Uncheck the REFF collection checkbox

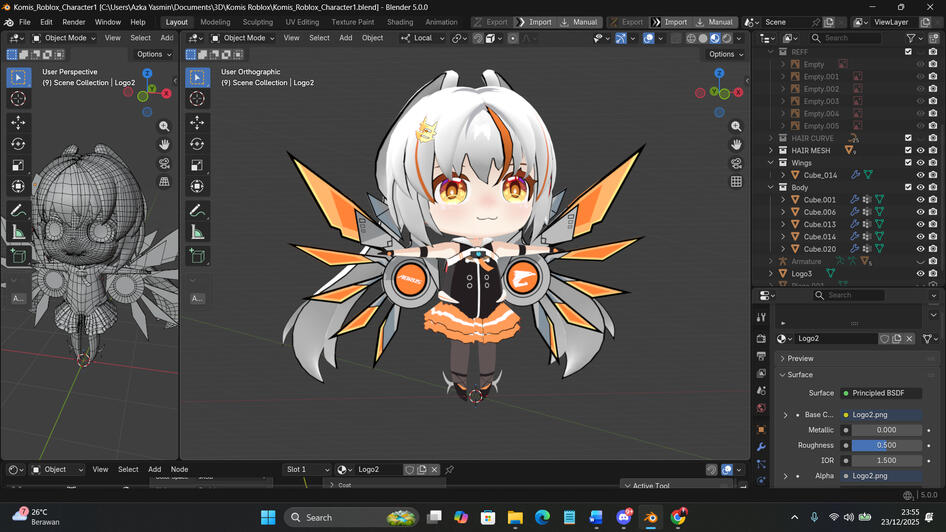[908, 52]
